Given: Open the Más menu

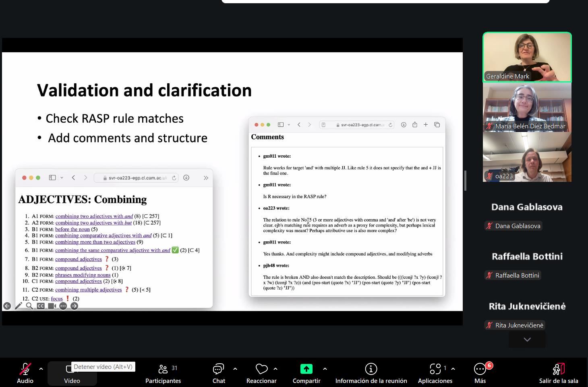Looking at the screenshot, I should click(x=480, y=373).
